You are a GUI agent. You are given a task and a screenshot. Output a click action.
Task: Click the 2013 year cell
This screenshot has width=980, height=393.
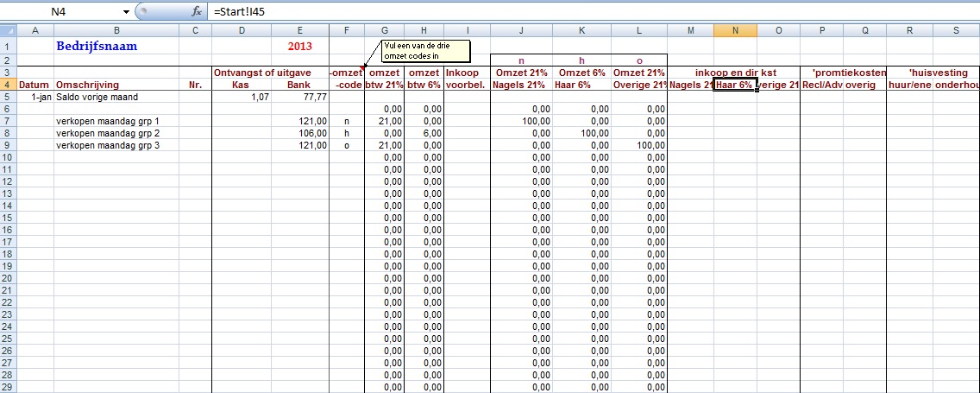(x=298, y=46)
